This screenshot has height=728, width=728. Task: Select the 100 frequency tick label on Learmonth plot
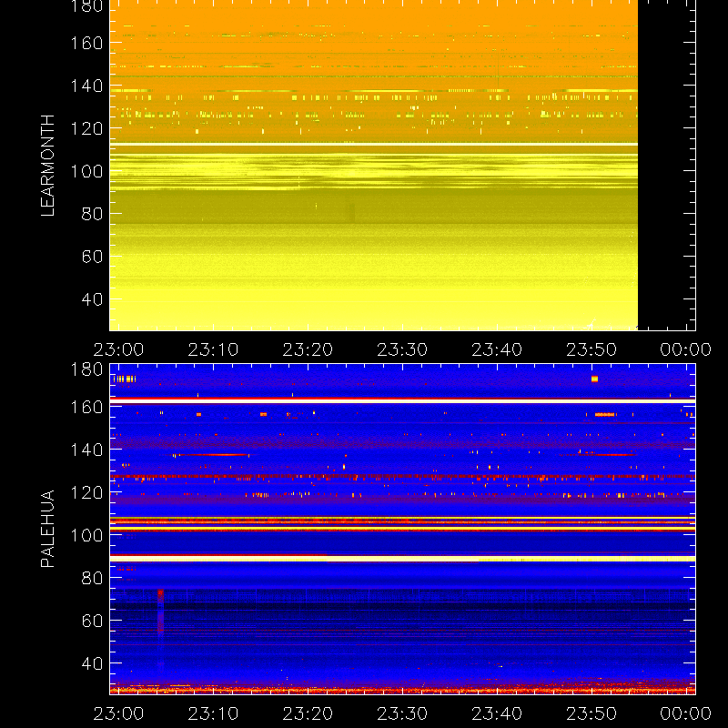coord(86,171)
